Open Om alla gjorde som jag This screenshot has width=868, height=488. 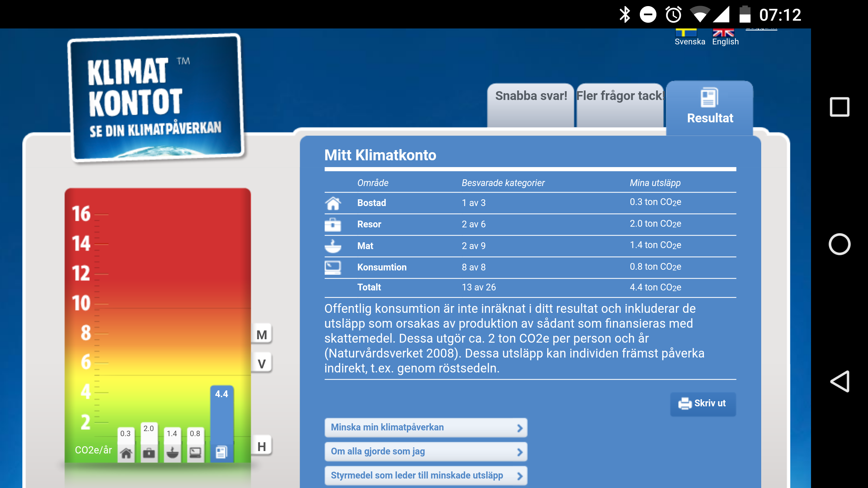pos(426,452)
